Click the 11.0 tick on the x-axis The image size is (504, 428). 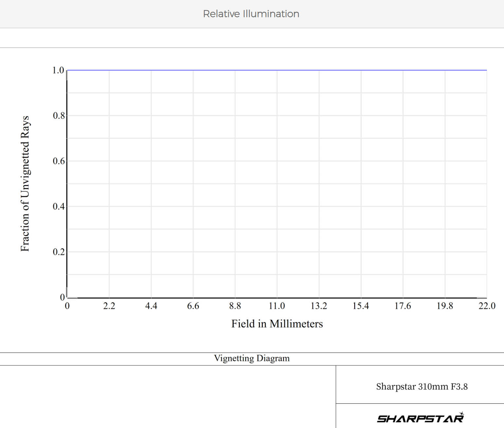277,306
